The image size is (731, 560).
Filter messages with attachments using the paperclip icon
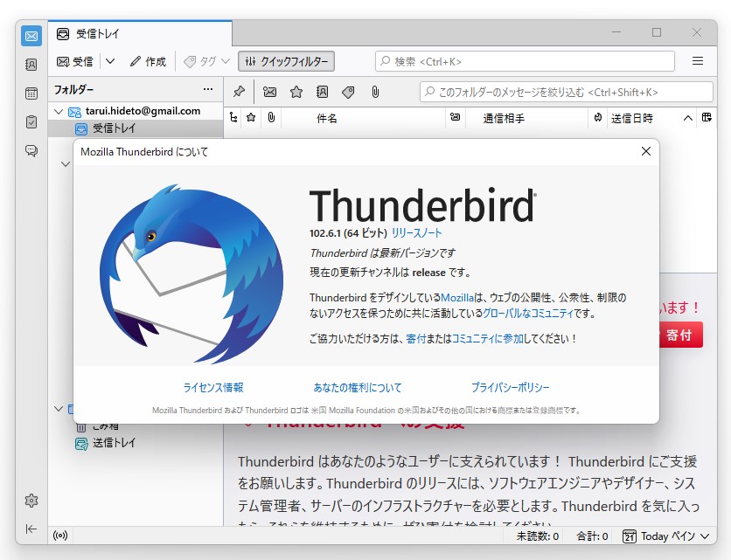pos(374,92)
